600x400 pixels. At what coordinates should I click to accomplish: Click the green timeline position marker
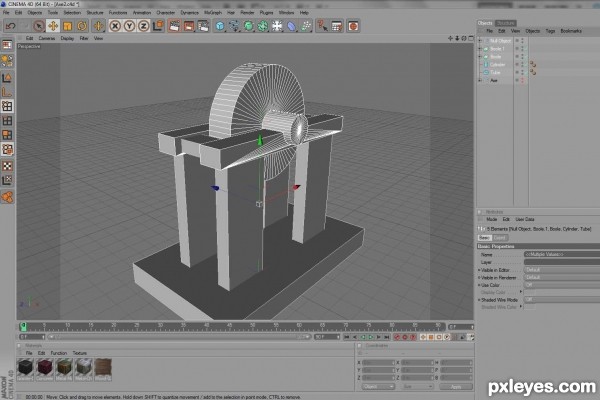(x=23, y=326)
